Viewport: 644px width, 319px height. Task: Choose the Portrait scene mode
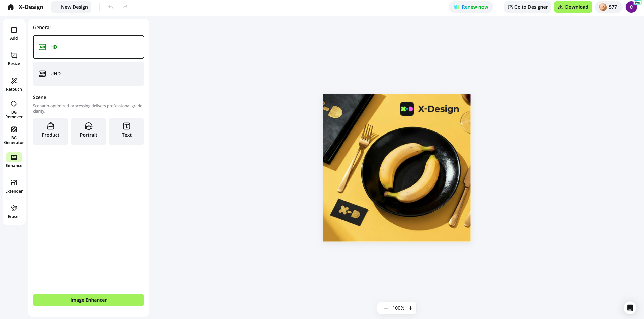coord(89,131)
